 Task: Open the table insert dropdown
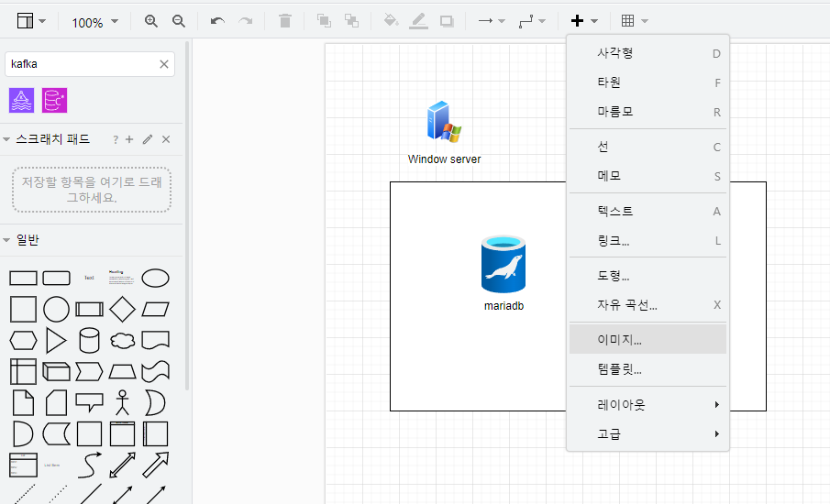(x=635, y=21)
